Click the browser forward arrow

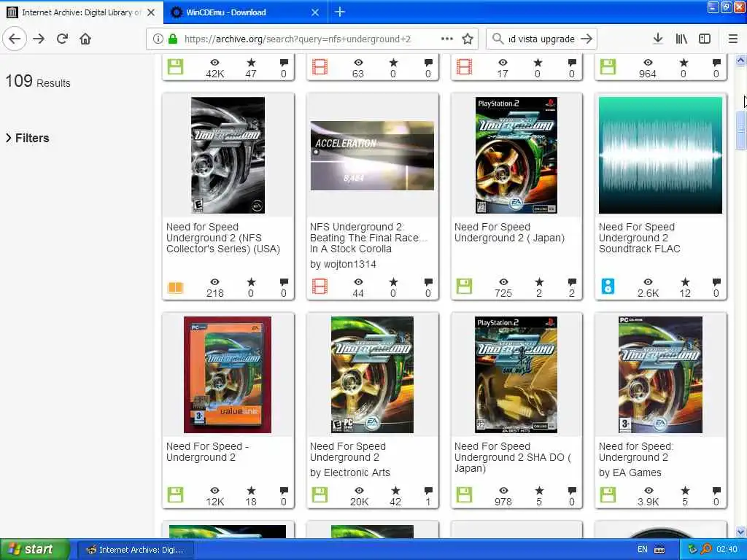pos(39,39)
